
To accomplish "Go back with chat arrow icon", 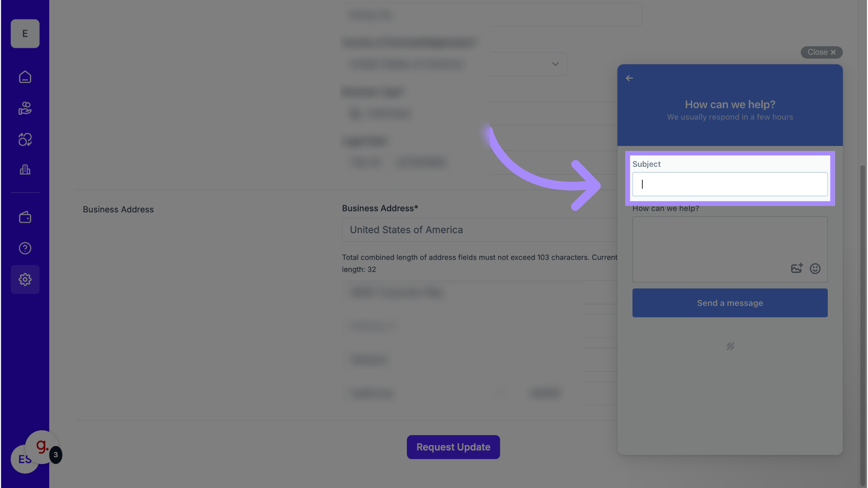I will coord(629,78).
